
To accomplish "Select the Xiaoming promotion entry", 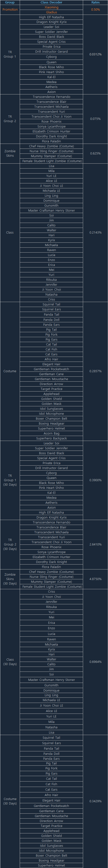I will (x=52, y=7).
